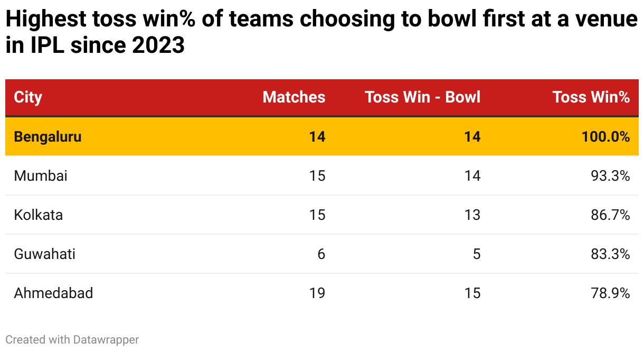Screen dimensions: 644x352
Task: Select the highlighted Bengaluru row label
Action: tap(48, 136)
